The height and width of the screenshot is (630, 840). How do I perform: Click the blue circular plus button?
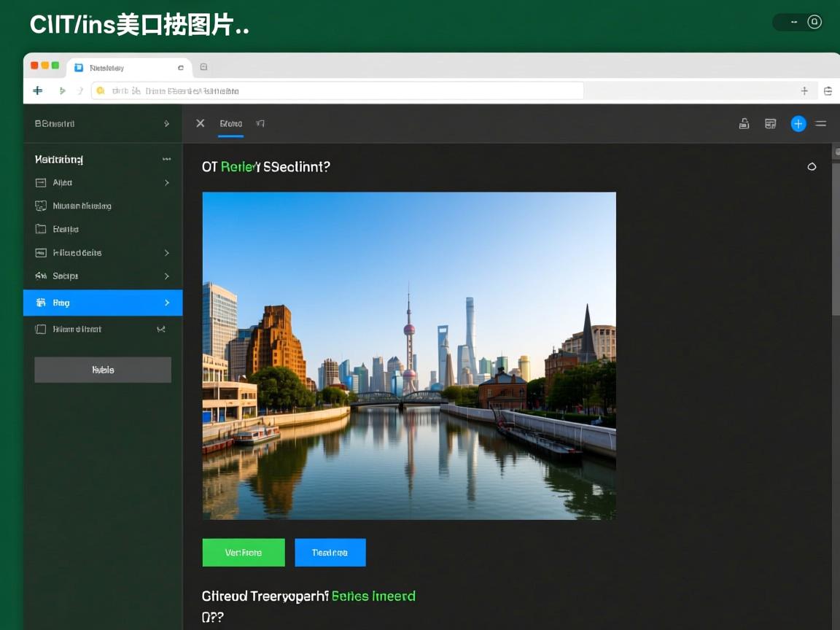[x=798, y=124]
